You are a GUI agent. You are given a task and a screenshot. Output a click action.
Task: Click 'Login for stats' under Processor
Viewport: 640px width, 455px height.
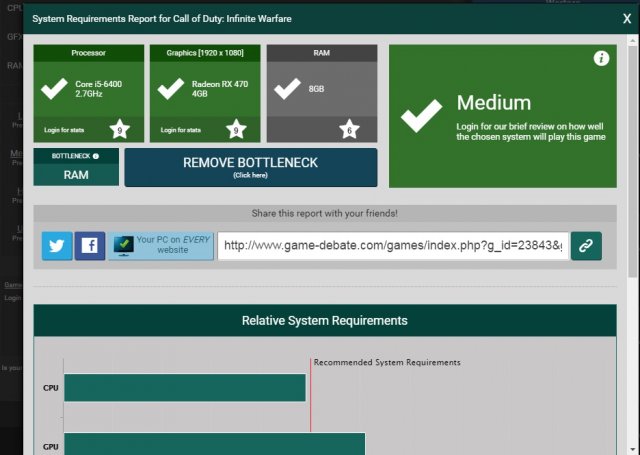click(66, 130)
